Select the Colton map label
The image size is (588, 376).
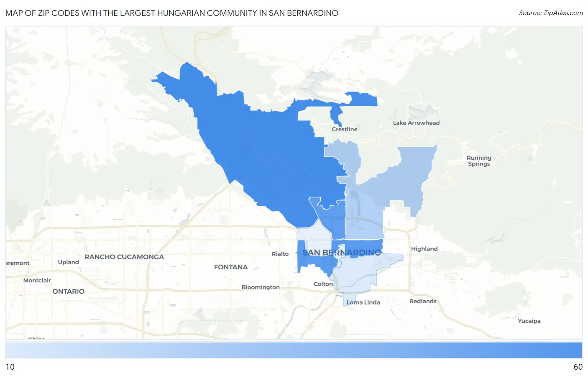(x=323, y=284)
